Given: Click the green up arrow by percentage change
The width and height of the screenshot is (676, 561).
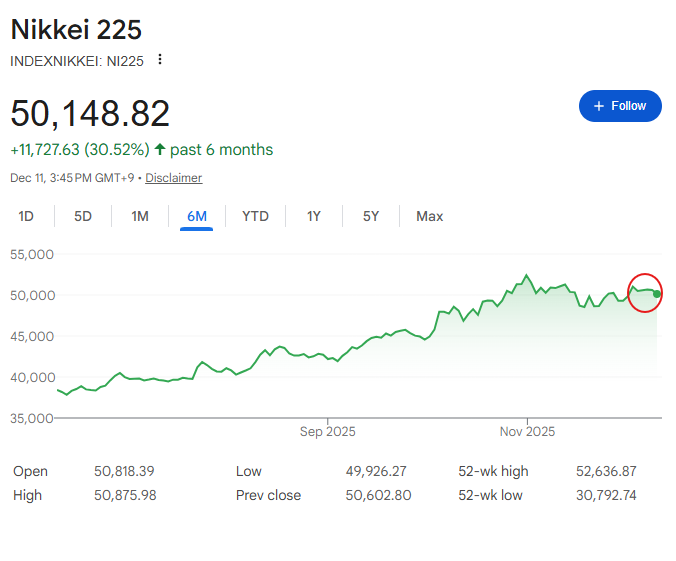Looking at the screenshot, I should (160, 150).
